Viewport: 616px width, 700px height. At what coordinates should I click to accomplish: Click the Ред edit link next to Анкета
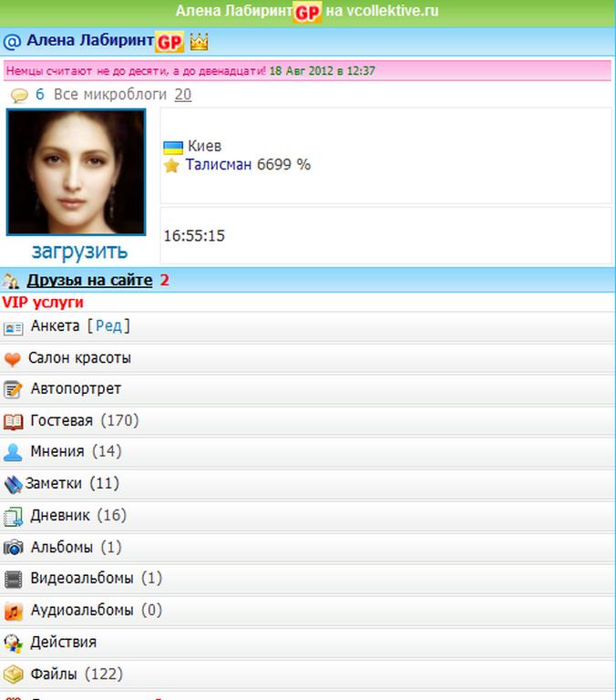point(108,325)
